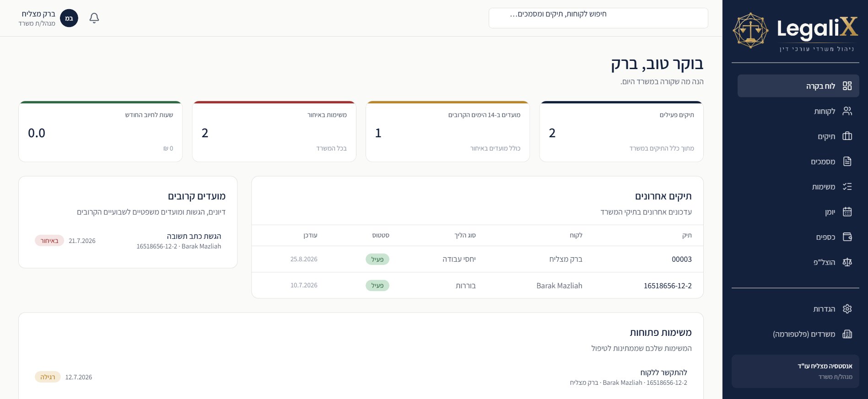Viewport: 868px width, 399px height.
Task: Select the תיקים briefcase icon
Action: (847, 136)
